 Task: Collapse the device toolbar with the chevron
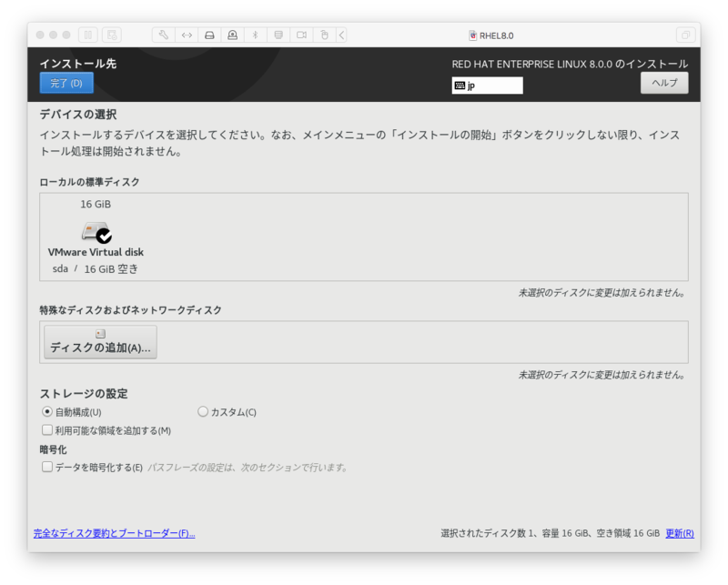pyautogui.click(x=342, y=35)
